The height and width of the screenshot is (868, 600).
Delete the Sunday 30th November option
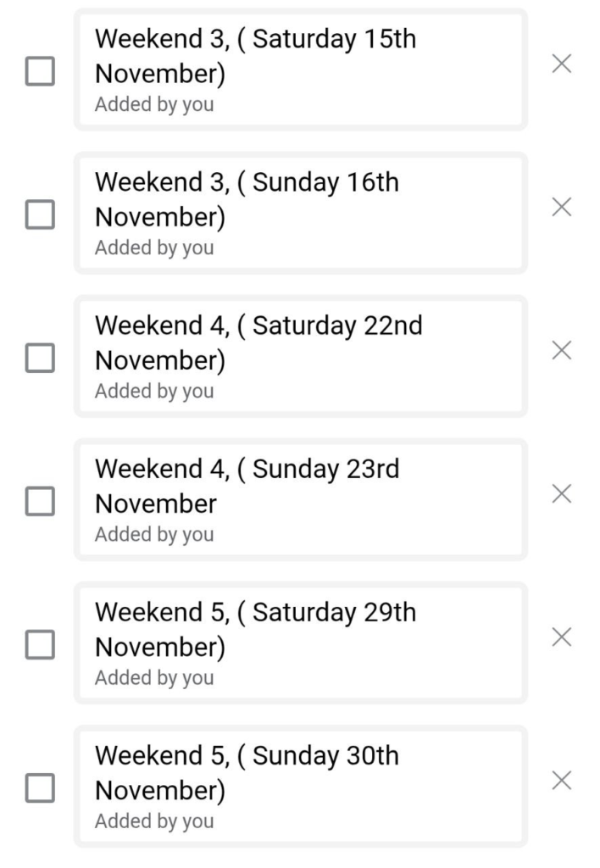[561, 781]
